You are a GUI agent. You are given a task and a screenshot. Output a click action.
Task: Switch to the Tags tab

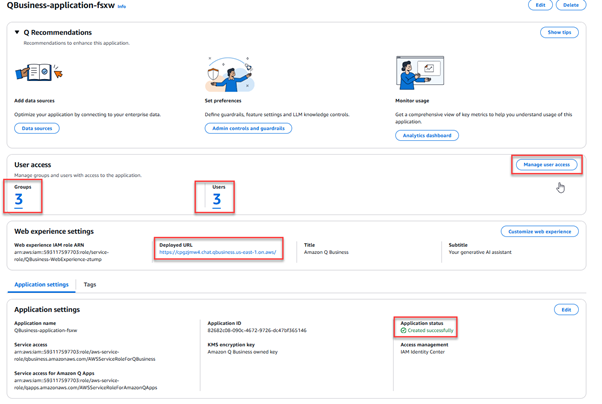click(x=90, y=285)
